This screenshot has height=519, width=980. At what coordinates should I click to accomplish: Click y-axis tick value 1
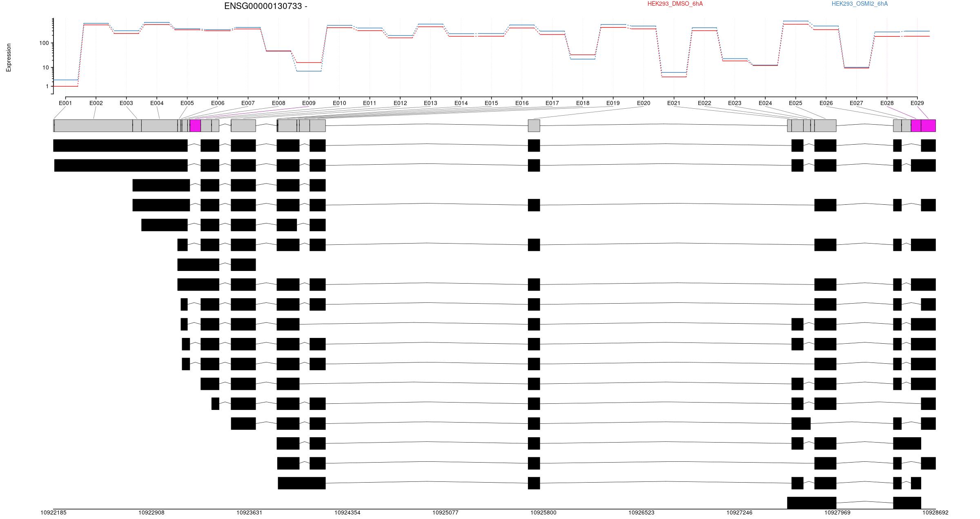coord(47,86)
